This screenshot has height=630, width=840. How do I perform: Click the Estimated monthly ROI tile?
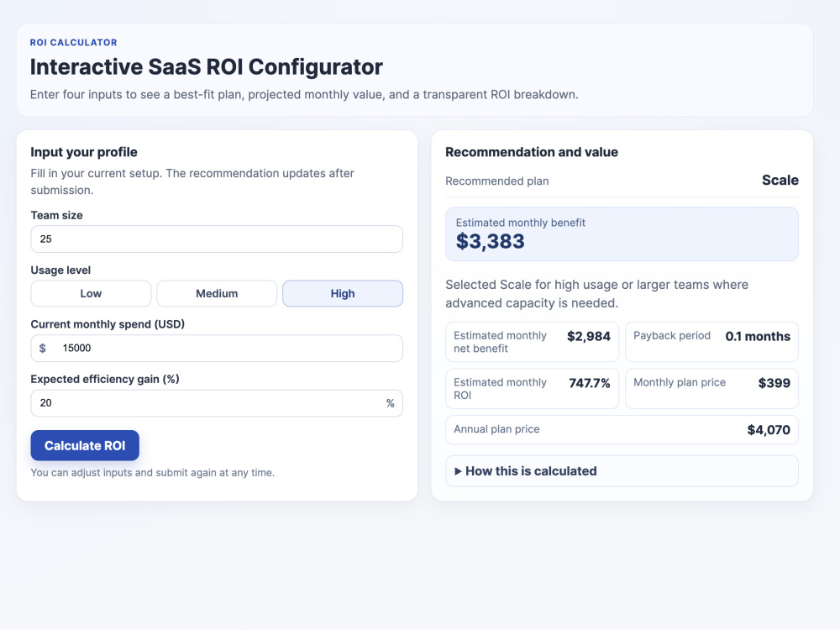(x=532, y=388)
